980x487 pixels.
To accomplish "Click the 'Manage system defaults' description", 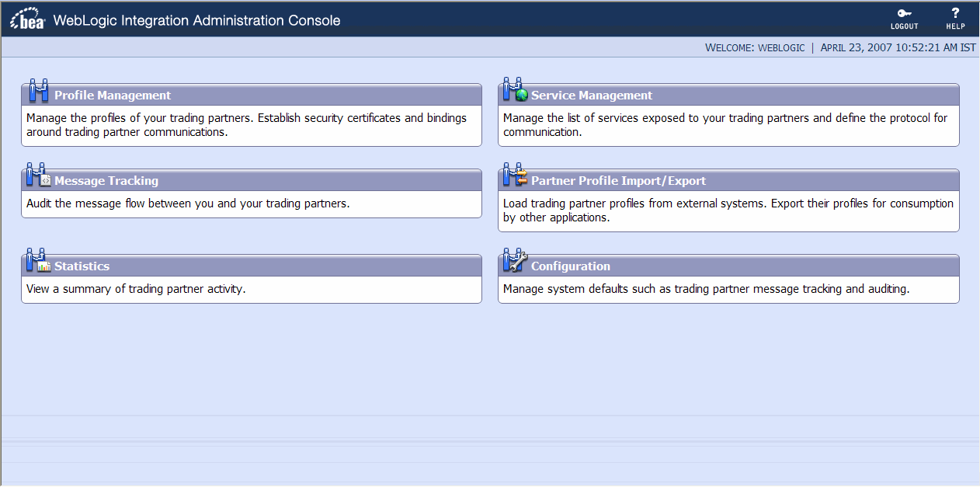I will pos(706,289).
